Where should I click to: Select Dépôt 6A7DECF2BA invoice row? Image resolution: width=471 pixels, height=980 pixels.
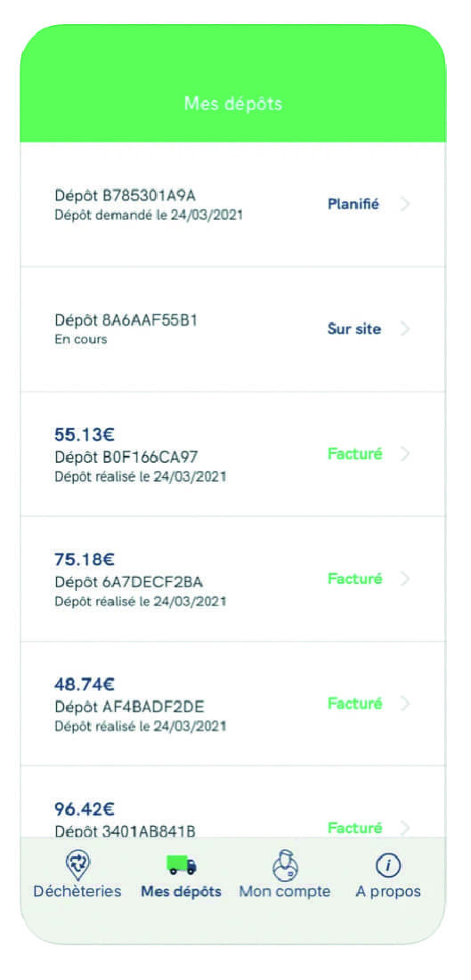click(x=232, y=579)
